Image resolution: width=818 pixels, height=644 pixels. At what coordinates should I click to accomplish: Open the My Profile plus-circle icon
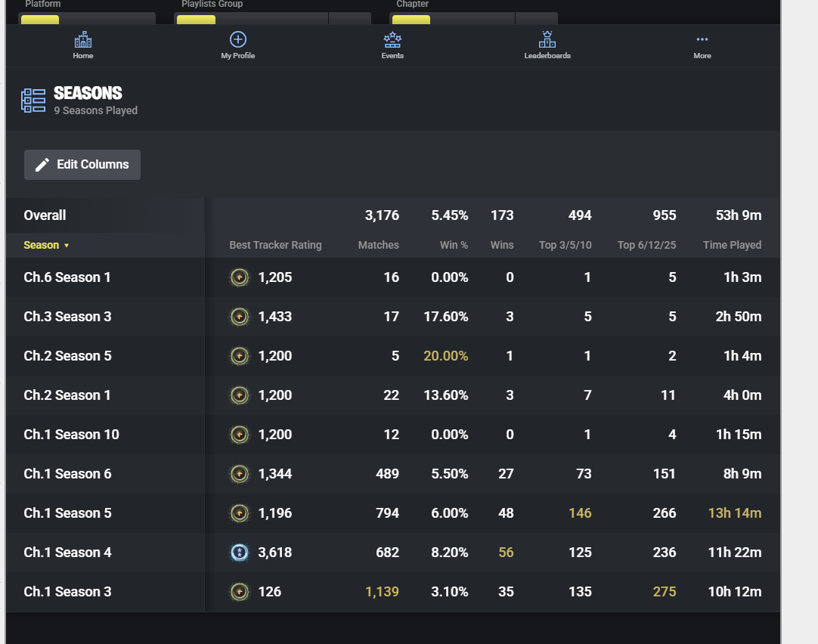[238, 39]
